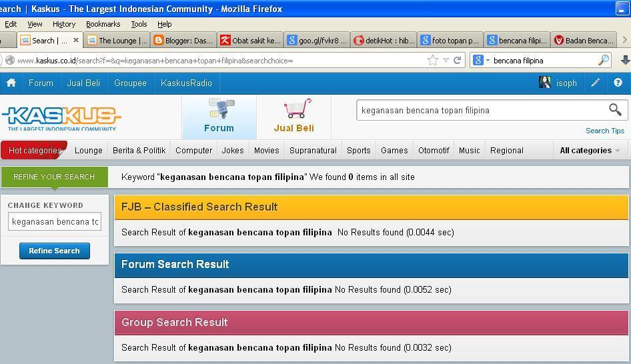Click the Firefox address bar URL
Viewport: 631px width, 364px height.
(x=221, y=60)
